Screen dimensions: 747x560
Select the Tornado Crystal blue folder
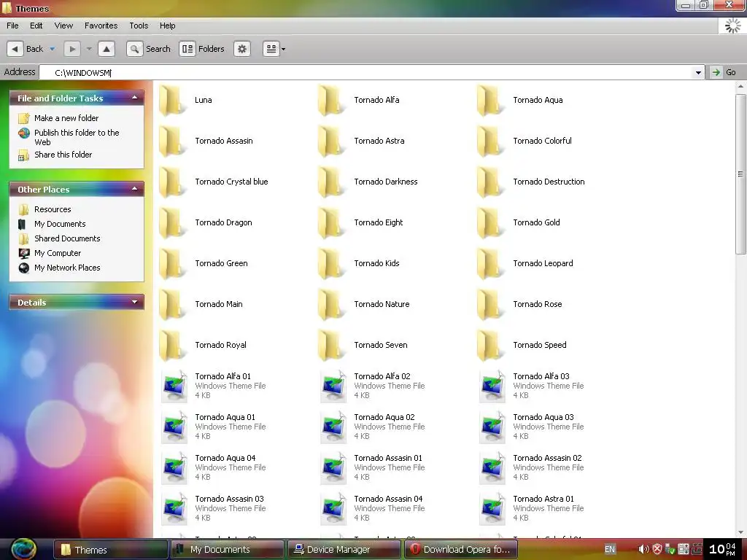[172, 182]
